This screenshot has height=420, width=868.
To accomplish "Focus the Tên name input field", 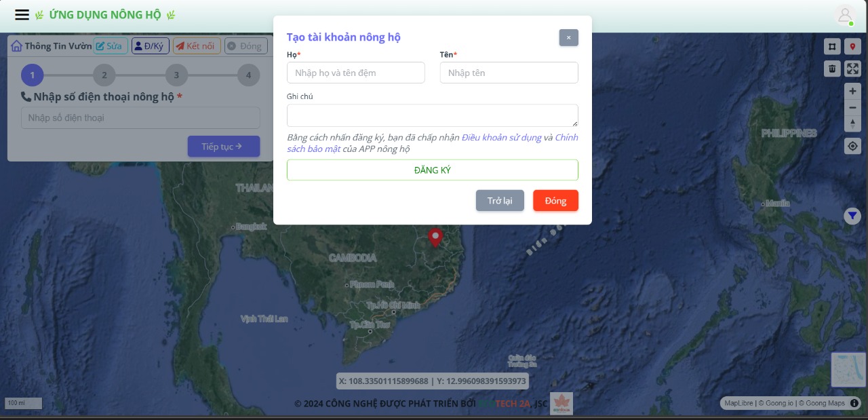I will coord(509,73).
